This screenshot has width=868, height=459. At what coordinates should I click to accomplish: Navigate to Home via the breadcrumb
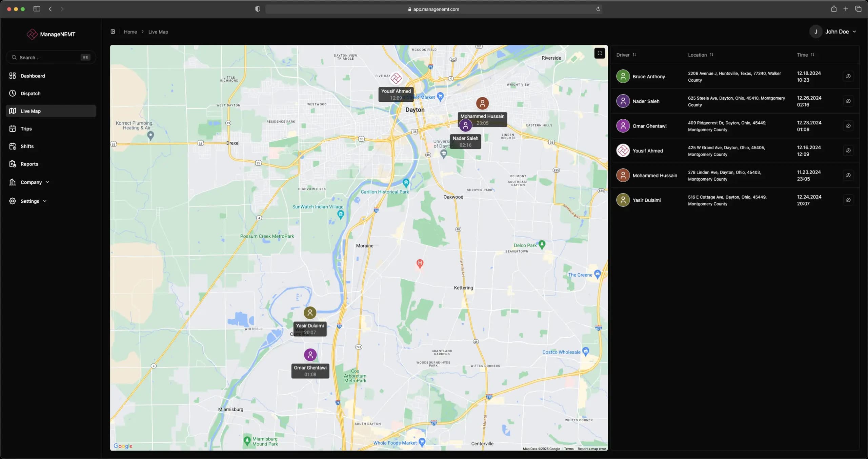[130, 32]
